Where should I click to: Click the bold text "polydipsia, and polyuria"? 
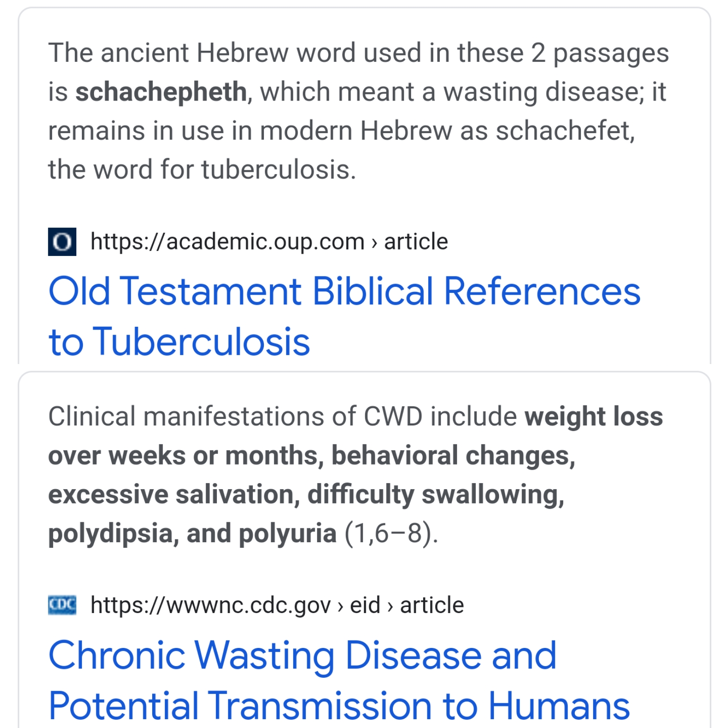[x=192, y=533]
